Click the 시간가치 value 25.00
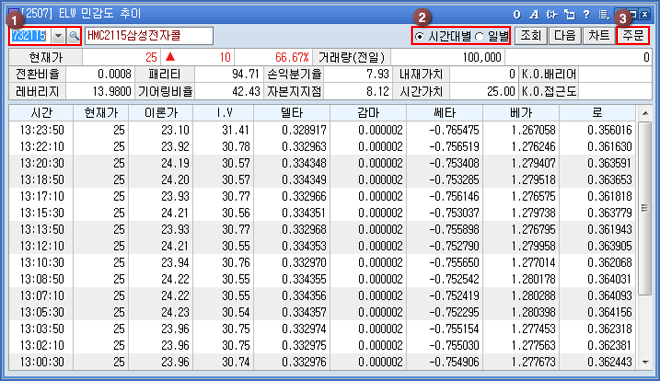The height and width of the screenshot is (381, 660). click(501, 91)
